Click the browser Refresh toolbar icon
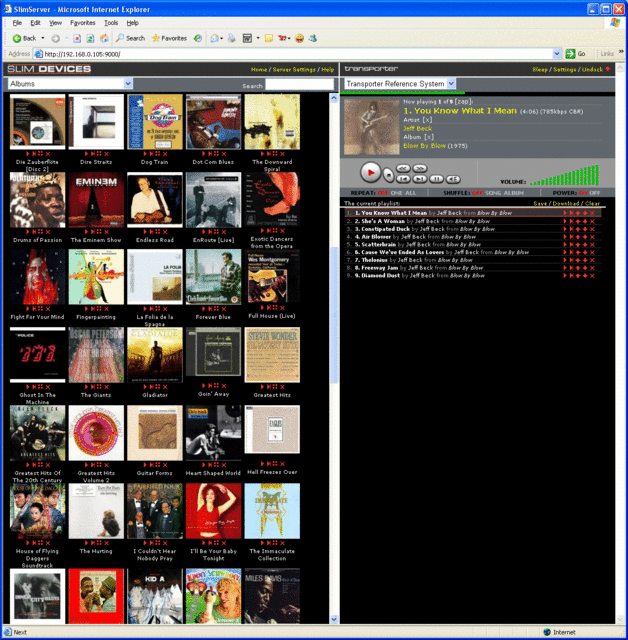628x640 pixels. [x=90, y=38]
